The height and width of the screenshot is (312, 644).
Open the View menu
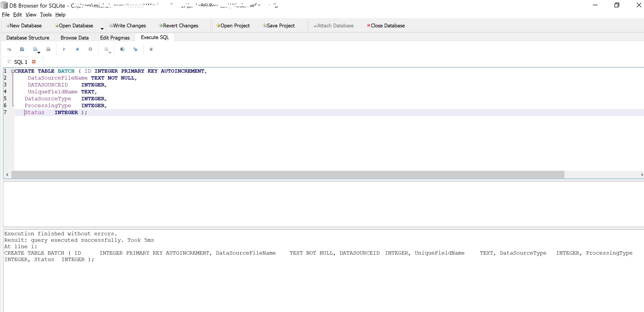[31, 15]
